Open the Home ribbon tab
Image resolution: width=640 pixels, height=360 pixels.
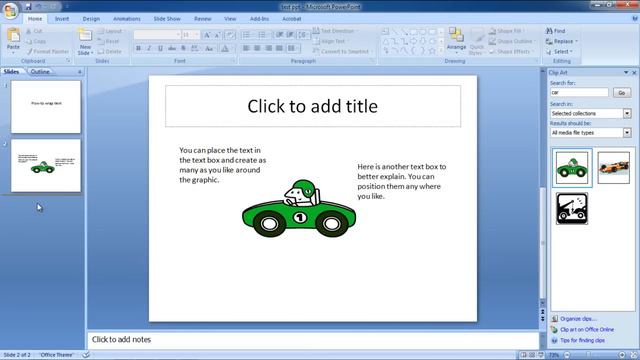click(35, 19)
